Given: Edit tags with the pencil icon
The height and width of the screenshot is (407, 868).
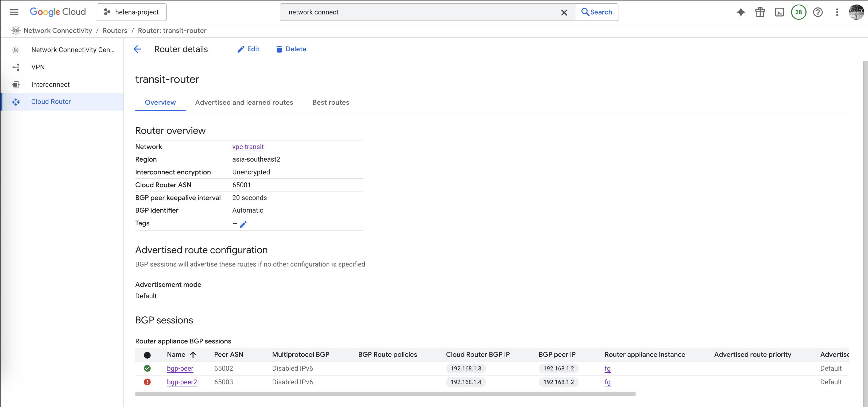Looking at the screenshot, I should click(243, 224).
